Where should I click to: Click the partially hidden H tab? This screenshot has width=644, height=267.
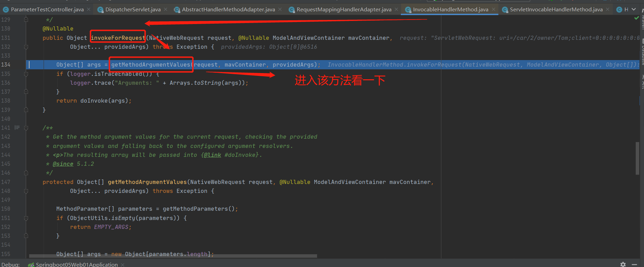[x=623, y=9]
